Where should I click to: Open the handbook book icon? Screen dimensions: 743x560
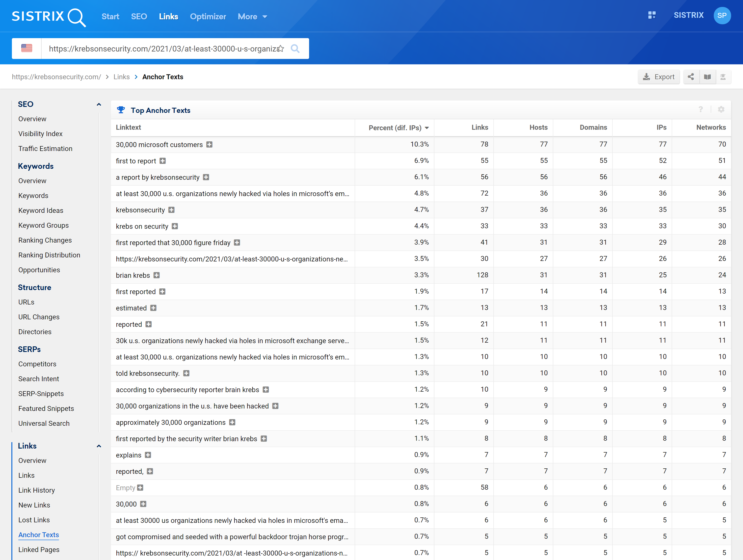click(x=707, y=77)
